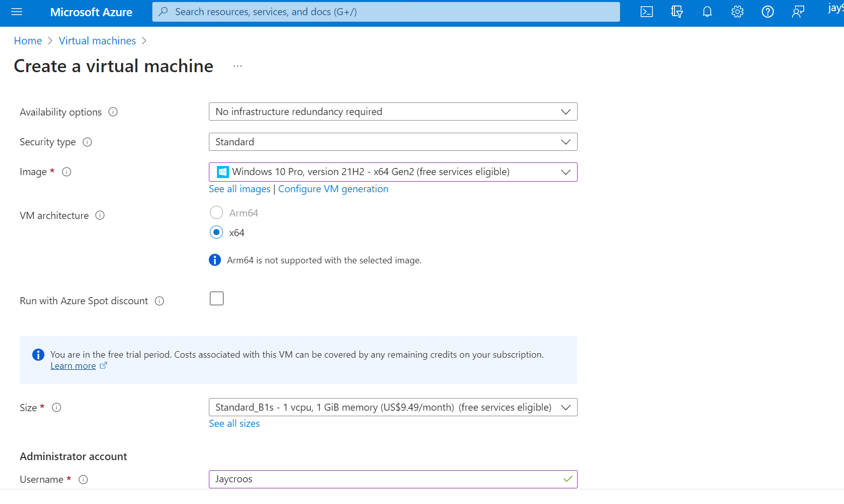Image resolution: width=844 pixels, height=504 pixels.
Task: Click the Windows logo in Image field
Action: [x=222, y=172]
